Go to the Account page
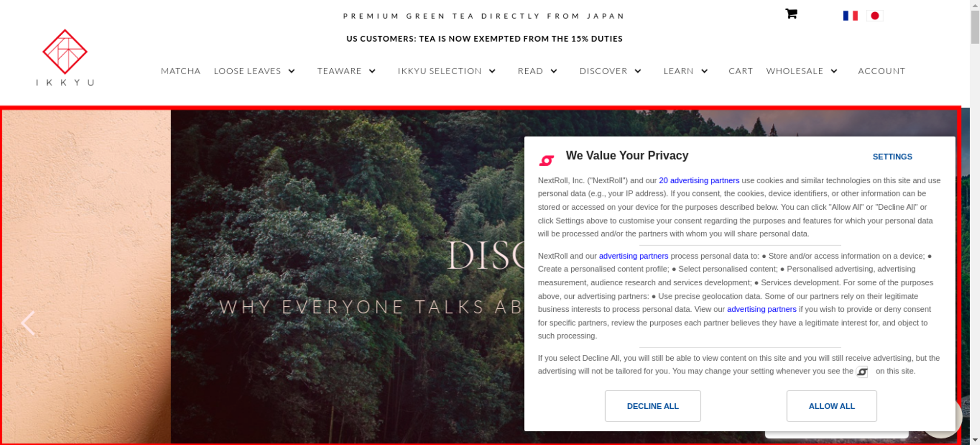The height and width of the screenshot is (445, 980). pos(882,71)
